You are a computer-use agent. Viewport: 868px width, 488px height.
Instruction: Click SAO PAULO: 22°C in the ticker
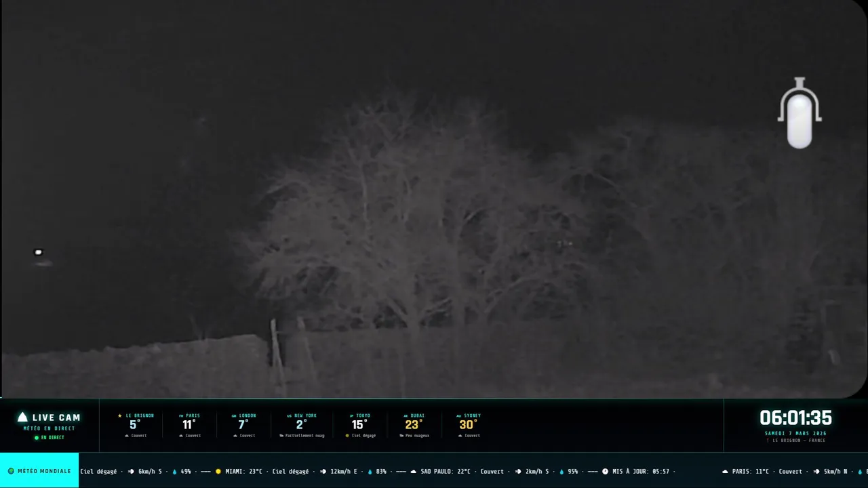(446, 471)
